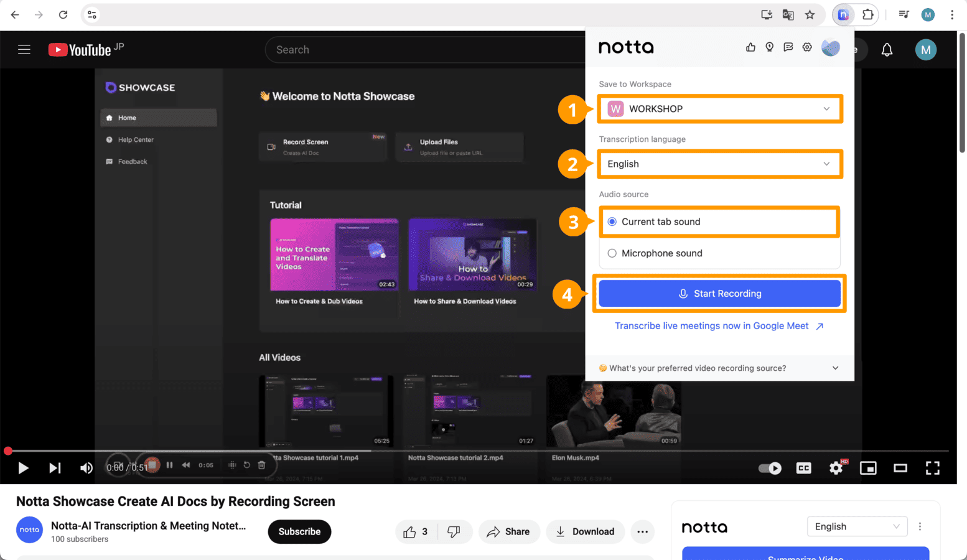Click the Notta extension icon in browser toolbar

coord(843,15)
